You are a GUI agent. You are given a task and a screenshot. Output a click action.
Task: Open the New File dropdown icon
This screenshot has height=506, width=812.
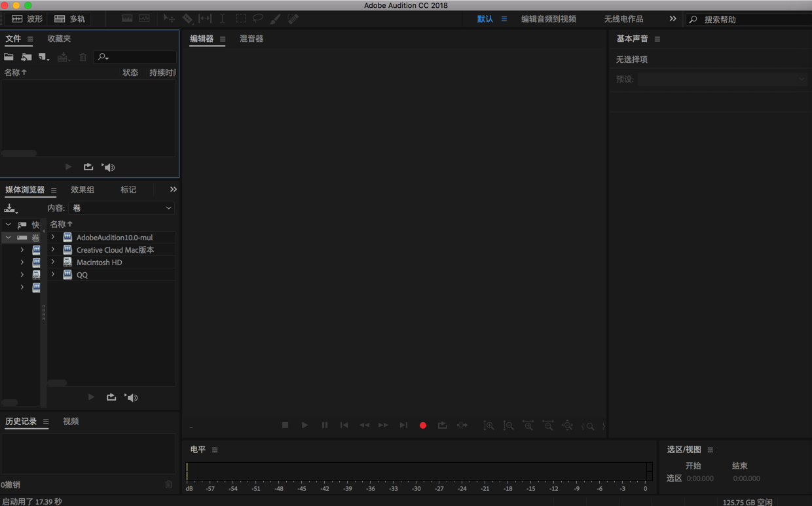tap(44, 57)
